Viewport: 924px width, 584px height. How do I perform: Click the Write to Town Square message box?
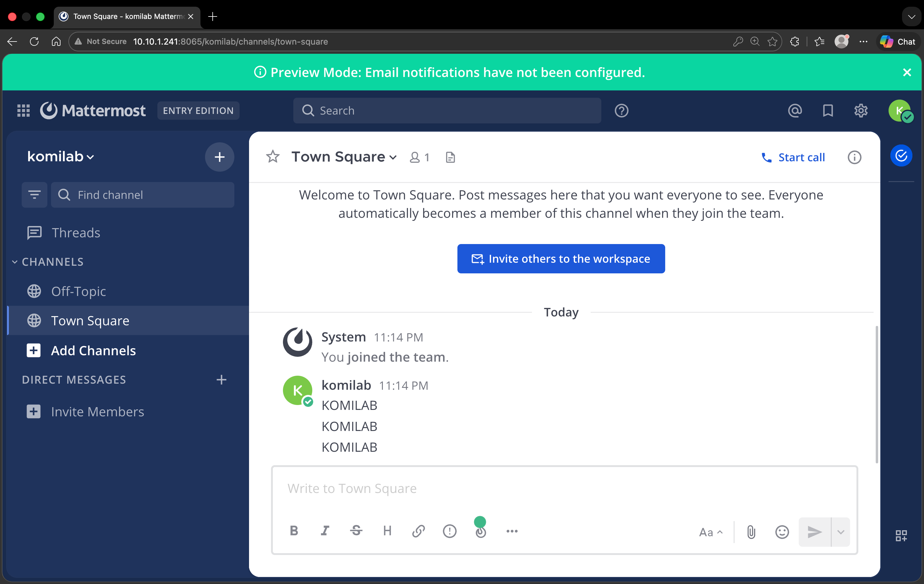coord(564,488)
